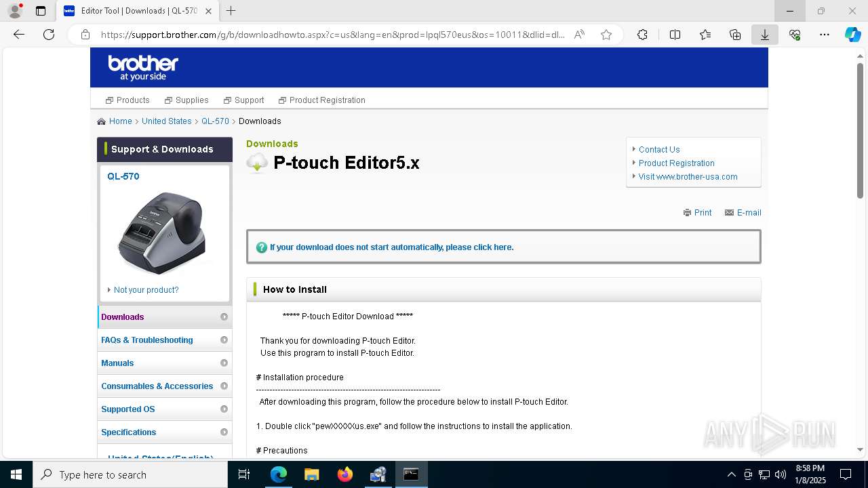The width and height of the screenshot is (868, 488).
Task: Open Task View on the taskbar
Action: 244,474
